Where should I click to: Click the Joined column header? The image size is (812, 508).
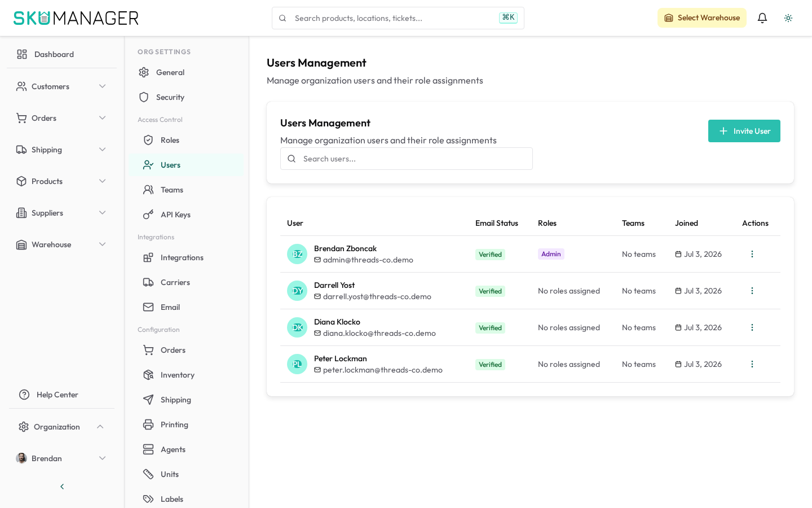[686, 223]
